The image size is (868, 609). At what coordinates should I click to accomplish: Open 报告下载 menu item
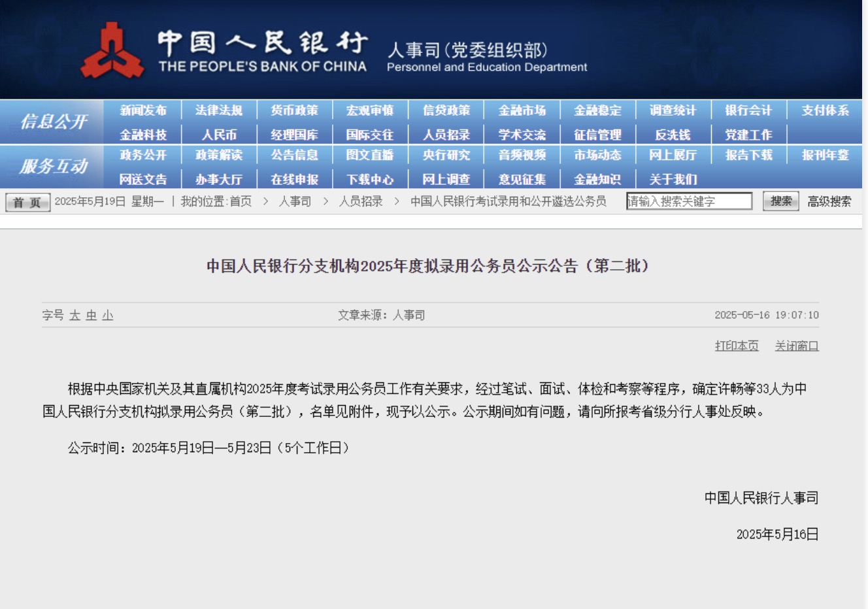click(x=748, y=155)
